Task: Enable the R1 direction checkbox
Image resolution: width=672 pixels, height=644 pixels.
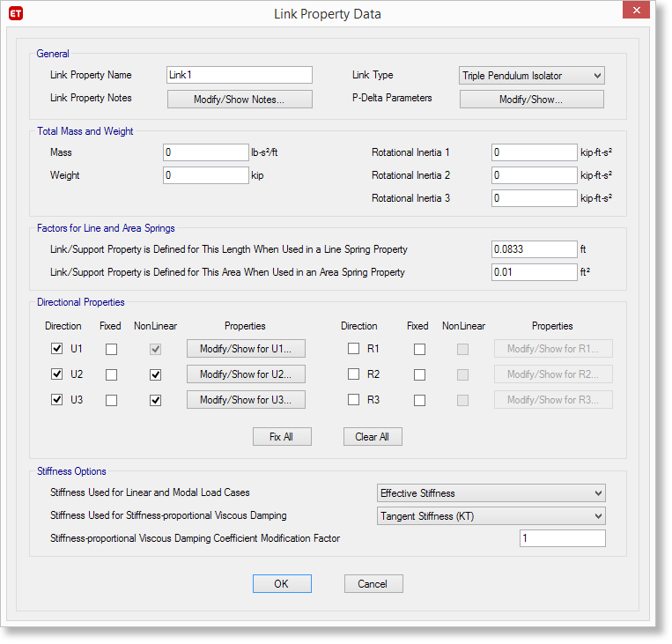Action: [x=353, y=349]
